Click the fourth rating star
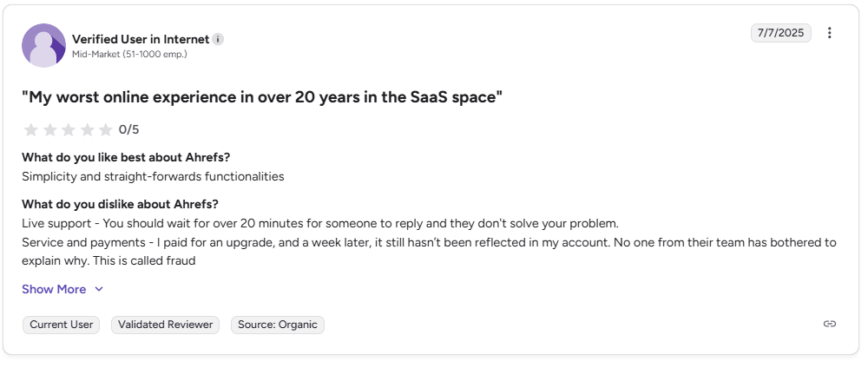 coord(87,129)
